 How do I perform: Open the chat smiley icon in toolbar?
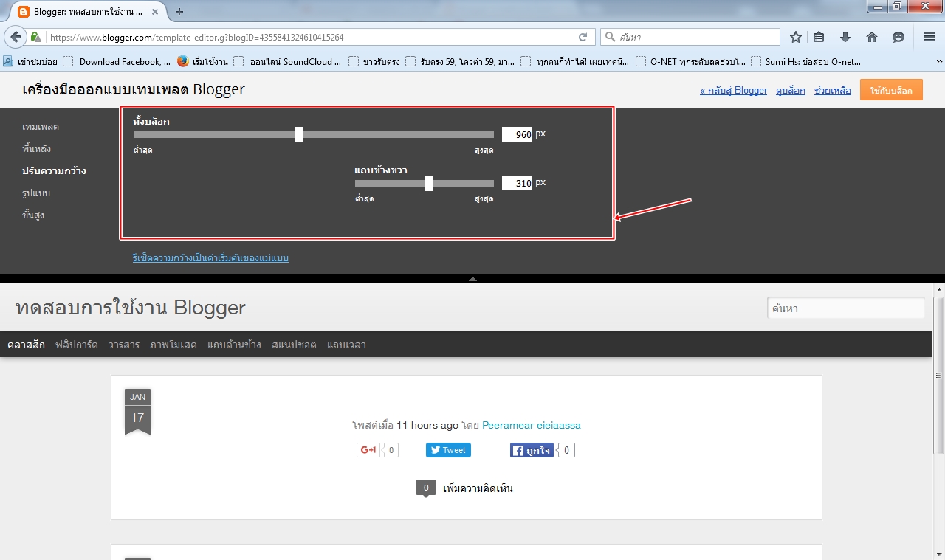898,37
